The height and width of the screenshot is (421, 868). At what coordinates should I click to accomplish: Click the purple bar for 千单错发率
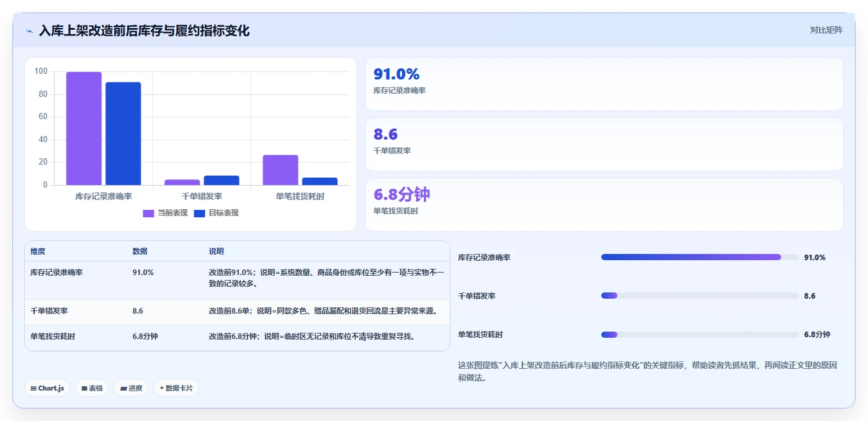click(x=182, y=182)
